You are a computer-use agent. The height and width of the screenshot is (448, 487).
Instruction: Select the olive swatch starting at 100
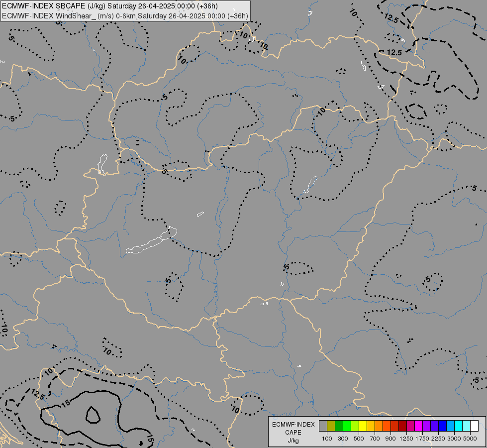pyautogui.click(x=331, y=426)
